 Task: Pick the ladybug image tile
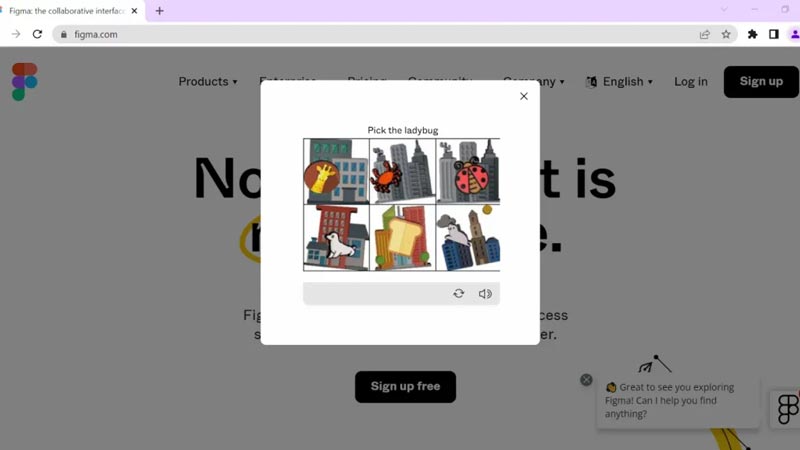(468, 171)
